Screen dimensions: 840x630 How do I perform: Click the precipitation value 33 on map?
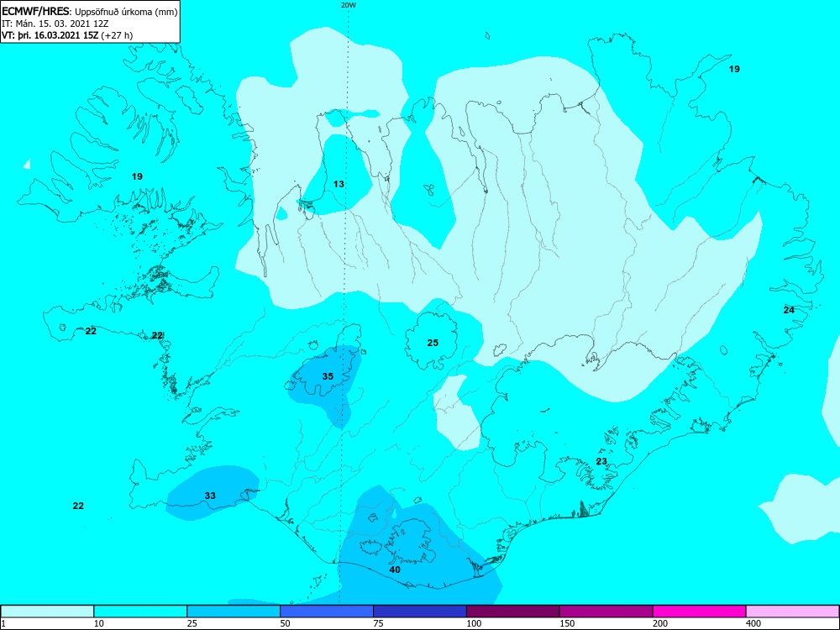click(210, 496)
